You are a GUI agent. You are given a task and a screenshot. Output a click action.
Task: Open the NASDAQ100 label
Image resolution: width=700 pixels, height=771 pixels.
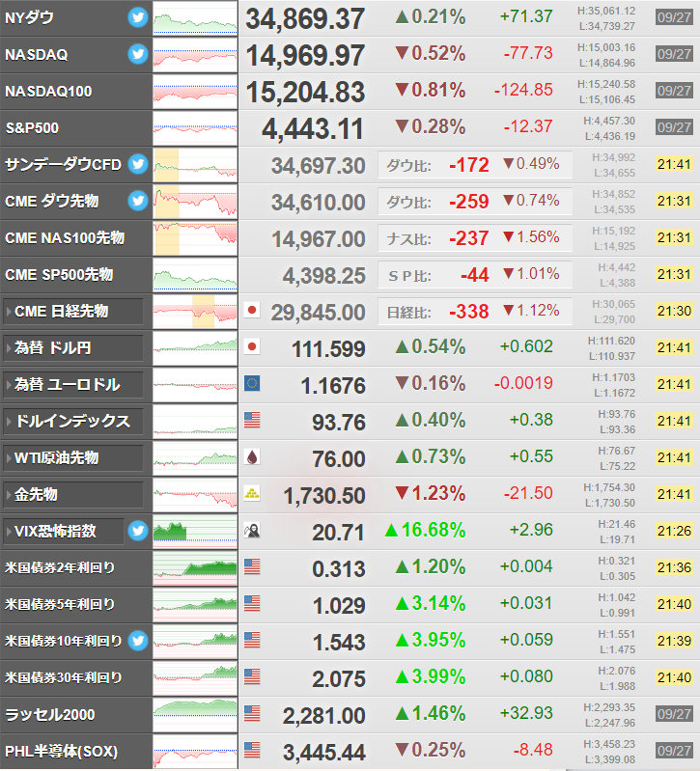[48, 92]
